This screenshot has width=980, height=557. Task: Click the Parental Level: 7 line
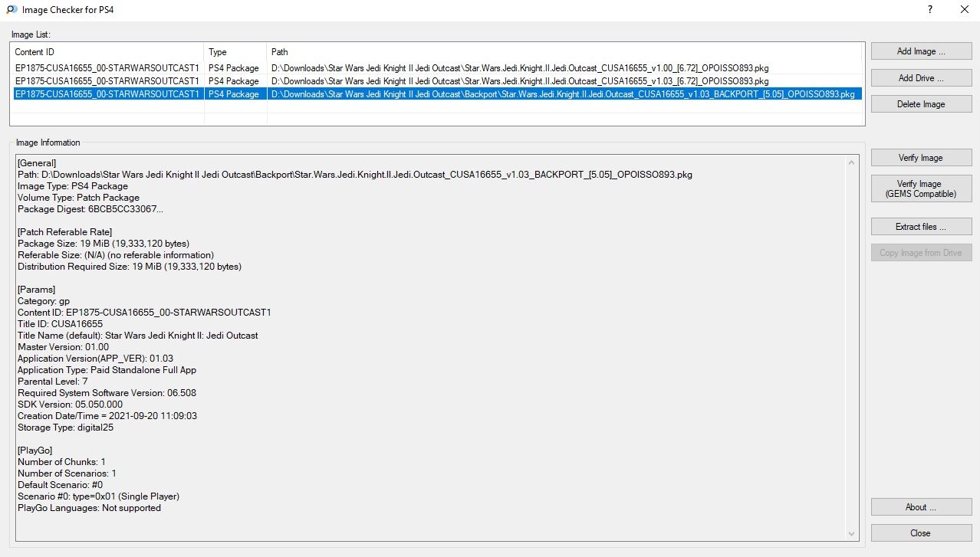click(52, 382)
